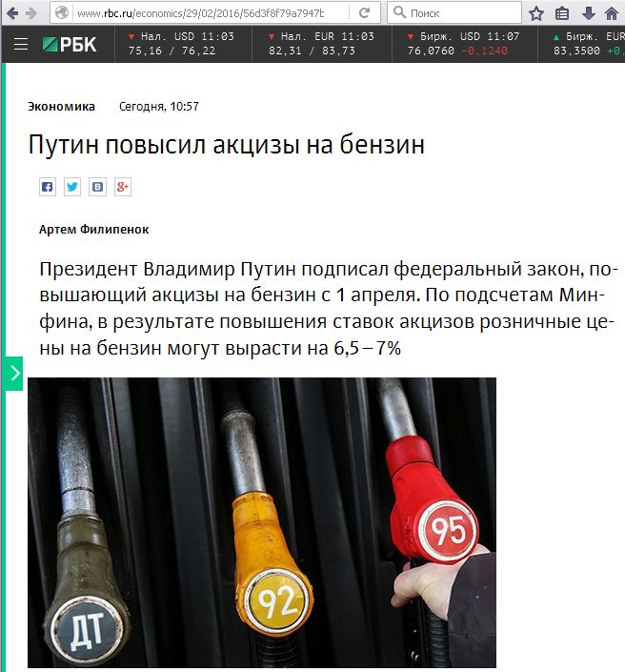
Task: Open the bookmarks list icon
Action: (x=562, y=13)
